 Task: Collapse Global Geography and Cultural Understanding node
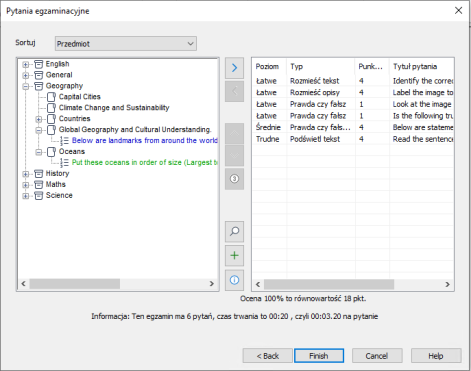(39, 130)
